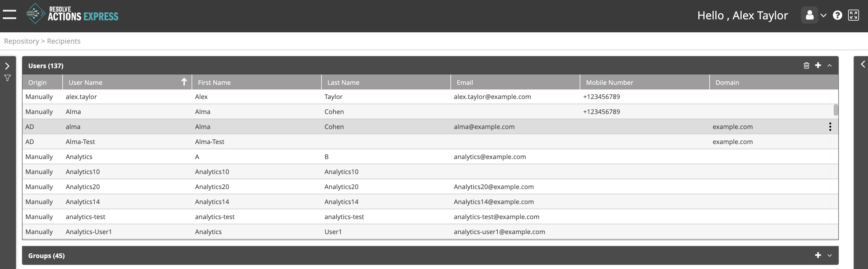This screenshot has height=269, width=868.
Task: Click analytics@example.com email cell
Action: (x=490, y=157)
